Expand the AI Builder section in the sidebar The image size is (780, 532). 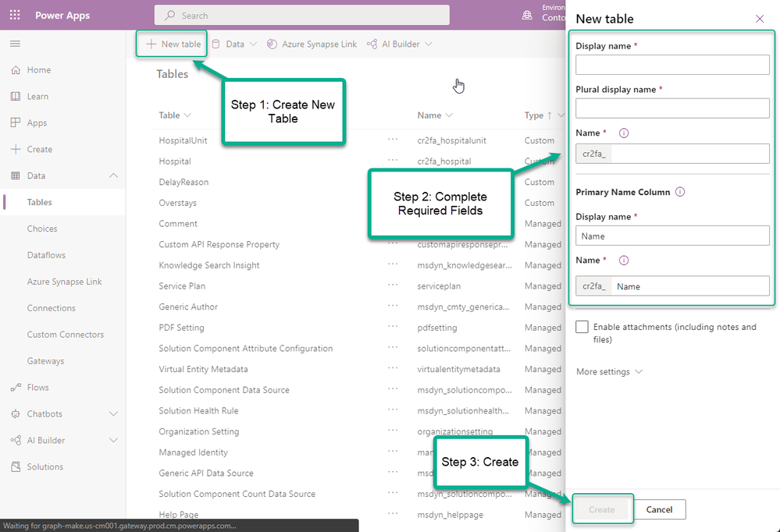[113, 440]
